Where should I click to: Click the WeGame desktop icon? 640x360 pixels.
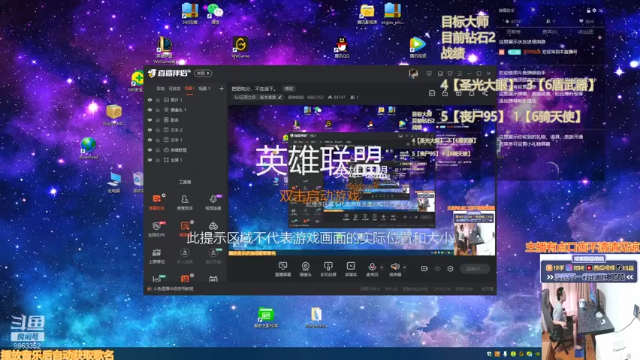(x=240, y=47)
